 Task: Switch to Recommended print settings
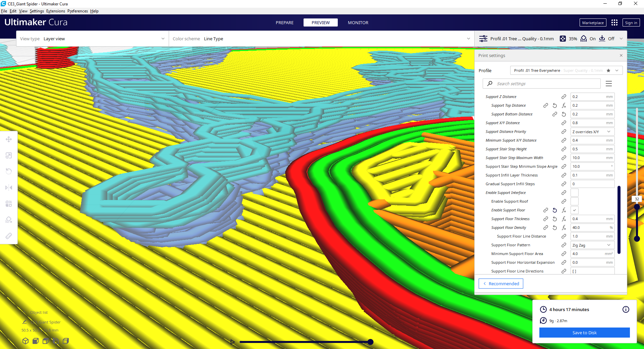coord(501,284)
